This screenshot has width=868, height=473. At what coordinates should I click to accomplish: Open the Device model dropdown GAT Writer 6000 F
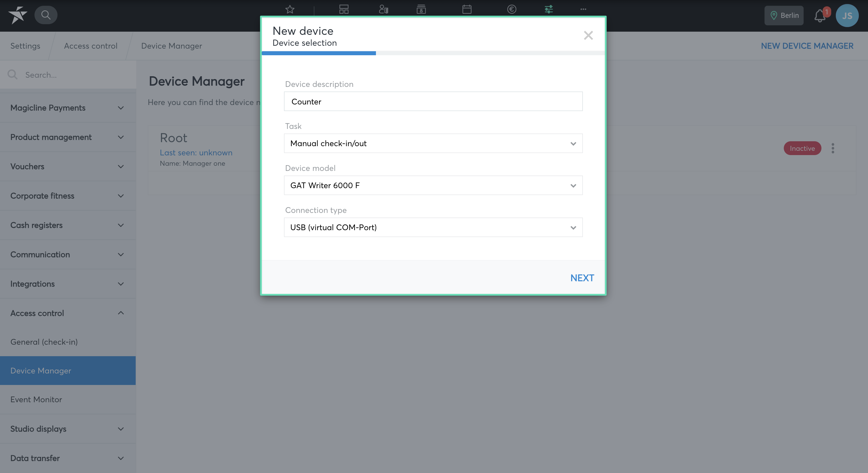433,185
